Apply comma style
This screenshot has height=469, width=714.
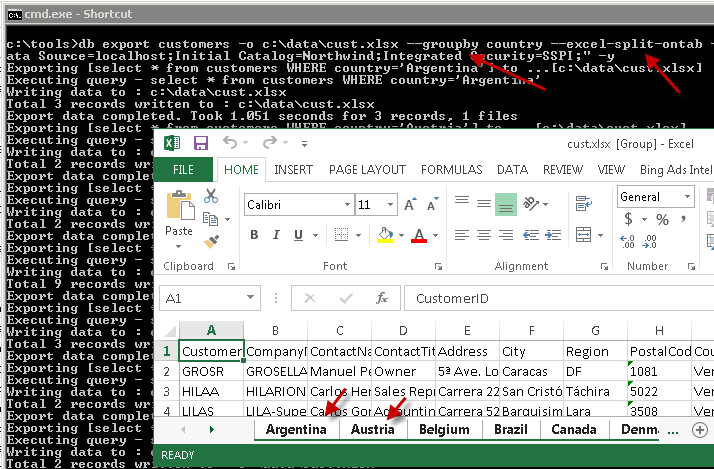tap(683, 219)
